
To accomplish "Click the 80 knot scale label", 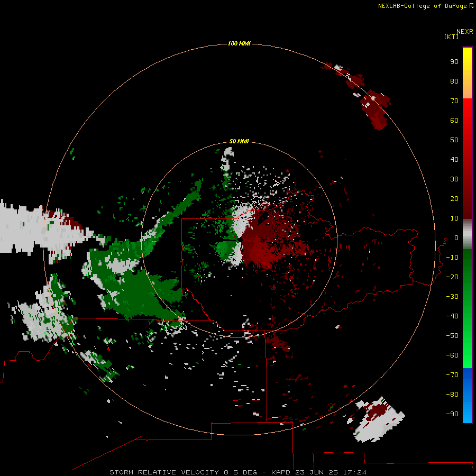I will (x=454, y=81).
